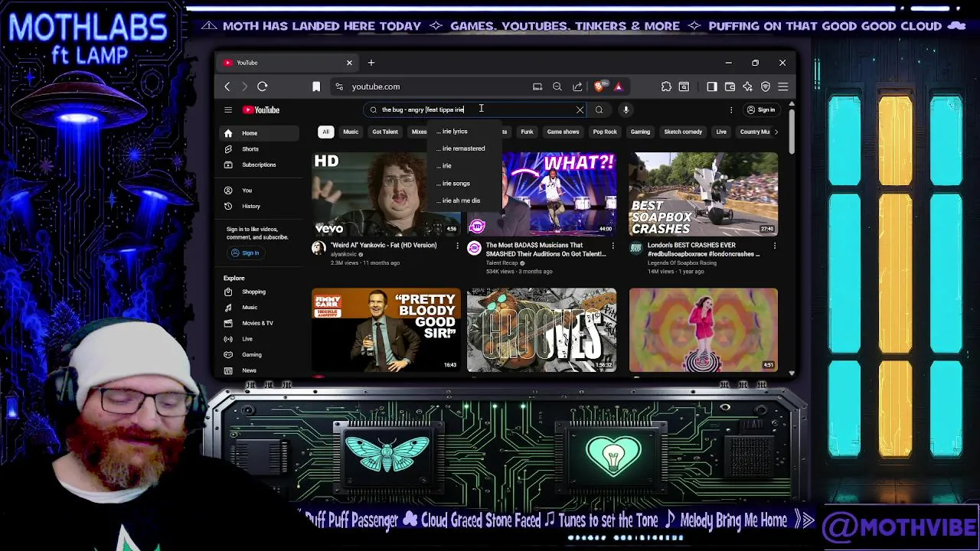Select the Gaming filter chip
Viewport: 980px width, 551px height.
click(640, 132)
